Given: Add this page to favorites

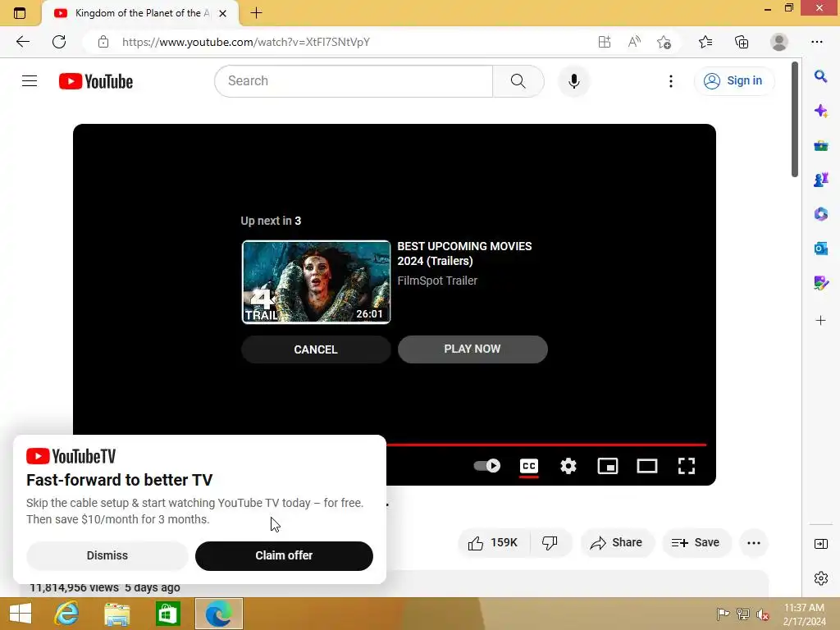Looking at the screenshot, I should point(664,42).
